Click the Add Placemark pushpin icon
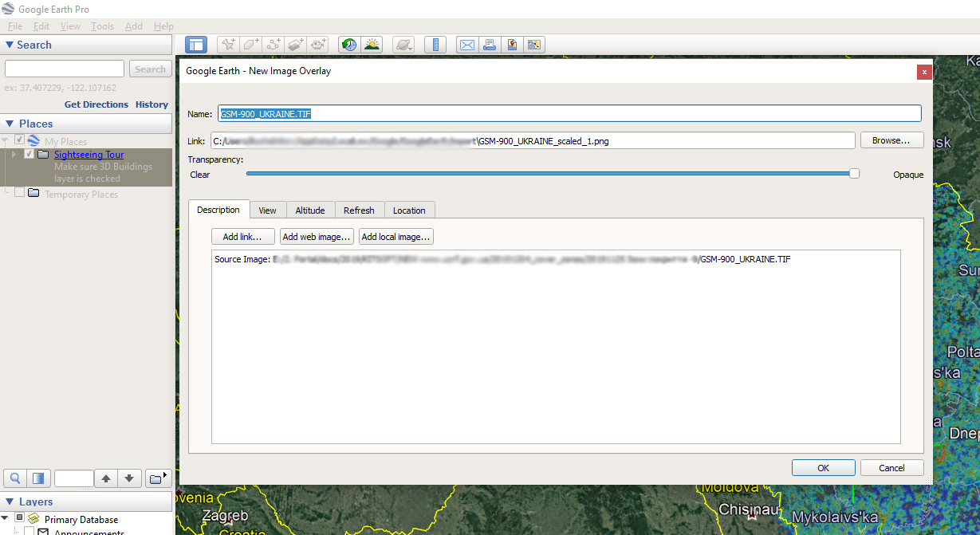Viewport: 980px width, 535px height. pyautogui.click(x=228, y=45)
